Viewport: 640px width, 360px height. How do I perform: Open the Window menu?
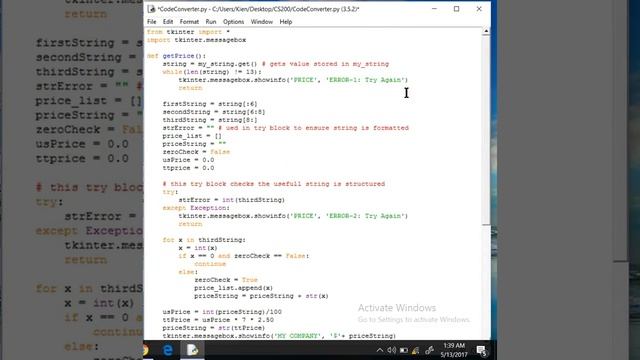[x=262, y=22]
